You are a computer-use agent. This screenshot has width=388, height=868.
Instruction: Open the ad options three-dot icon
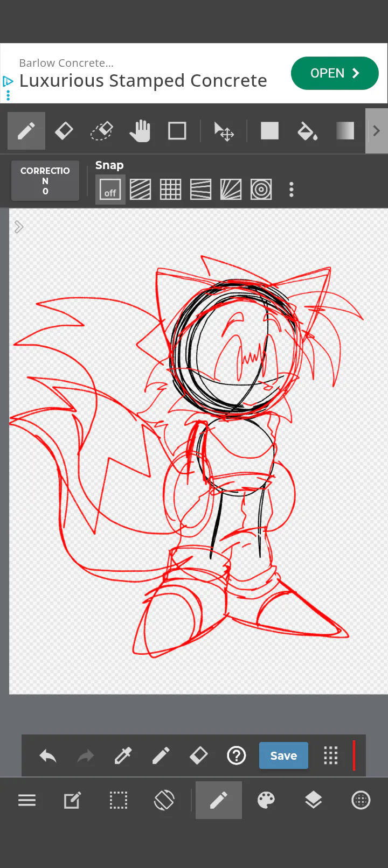pos(8,96)
